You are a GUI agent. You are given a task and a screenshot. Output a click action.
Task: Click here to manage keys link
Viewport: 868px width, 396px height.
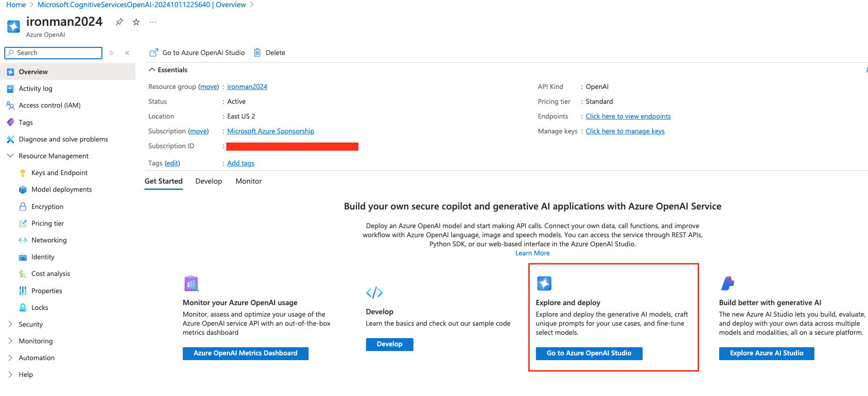pos(625,131)
